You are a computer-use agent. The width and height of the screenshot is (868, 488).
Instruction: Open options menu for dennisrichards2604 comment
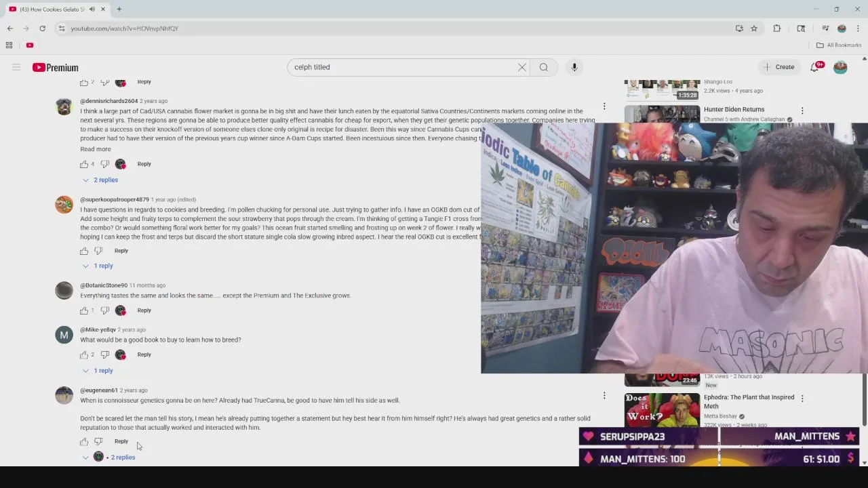(604, 106)
